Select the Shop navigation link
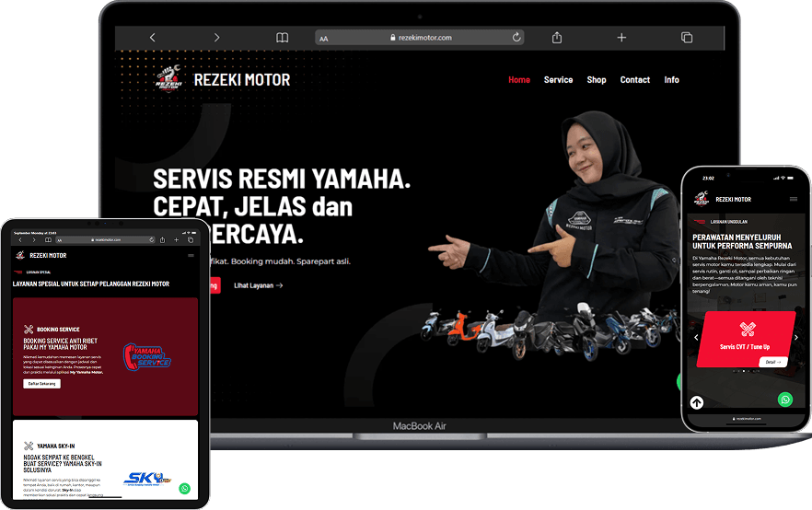The height and width of the screenshot is (510, 812). click(597, 80)
